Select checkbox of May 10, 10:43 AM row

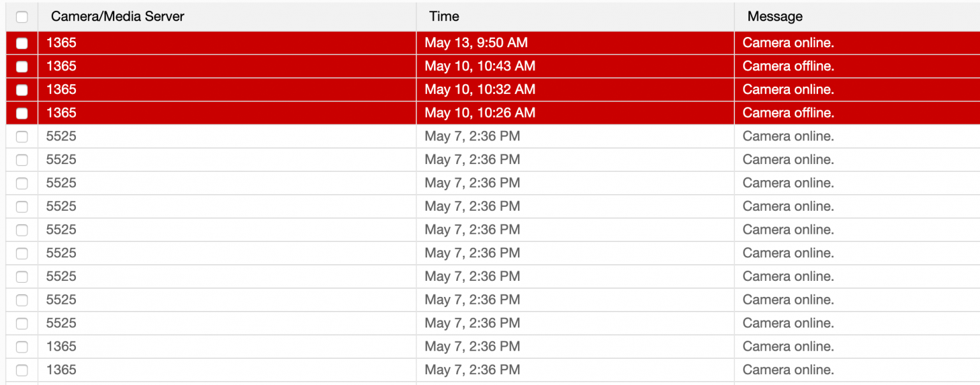click(x=22, y=66)
